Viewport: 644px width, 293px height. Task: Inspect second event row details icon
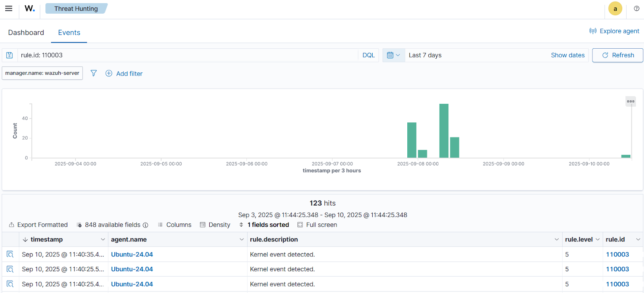[10, 269]
